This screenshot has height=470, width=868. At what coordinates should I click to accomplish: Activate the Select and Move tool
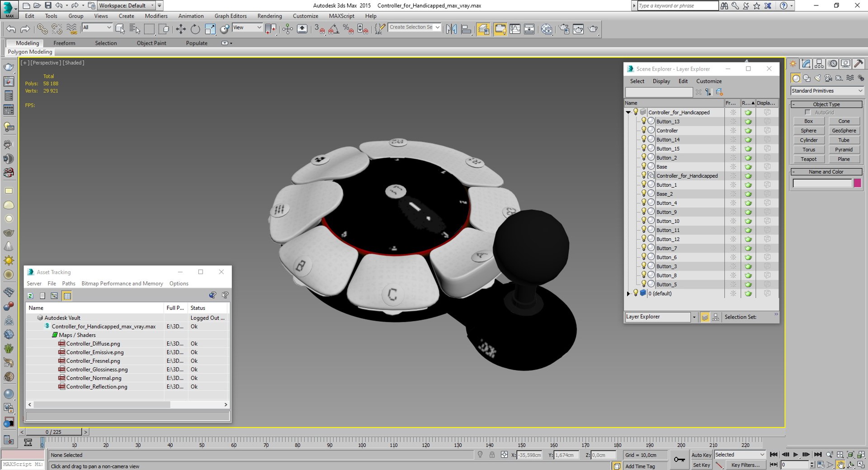tap(181, 29)
